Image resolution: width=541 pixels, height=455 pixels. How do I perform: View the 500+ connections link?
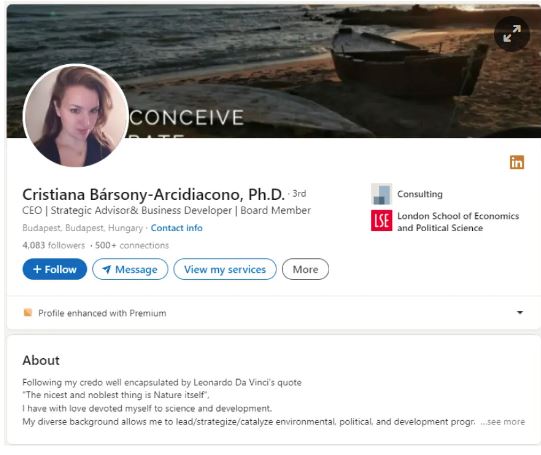[x=132, y=245]
